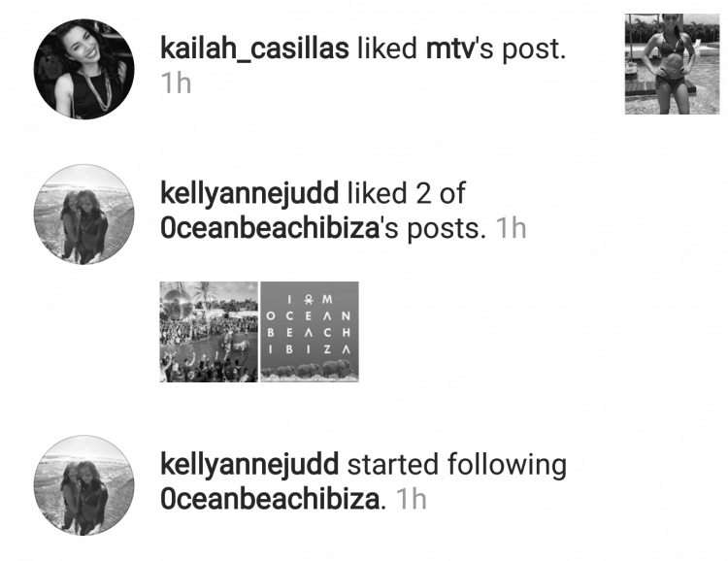Select the 'started following' activity text

pyautogui.click(x=457, y=464)
